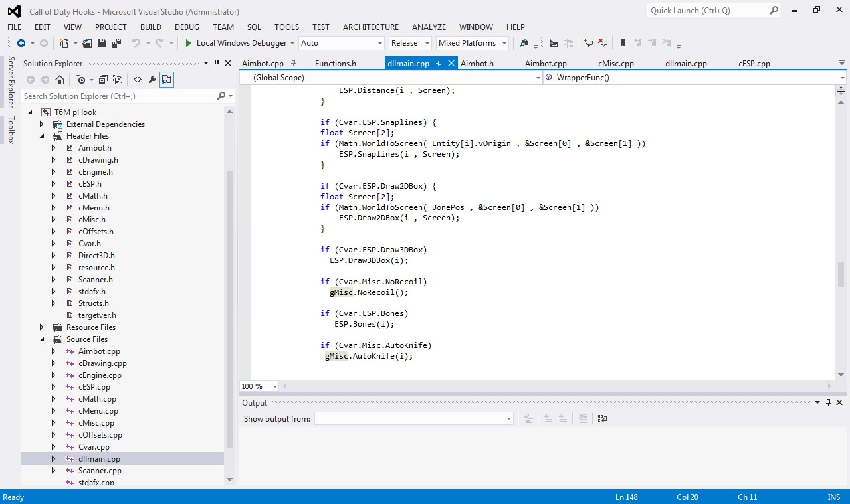
Task: Click the View Code icon in Solution Explorer
Action: pyautogui.click(x=138, y=80)
